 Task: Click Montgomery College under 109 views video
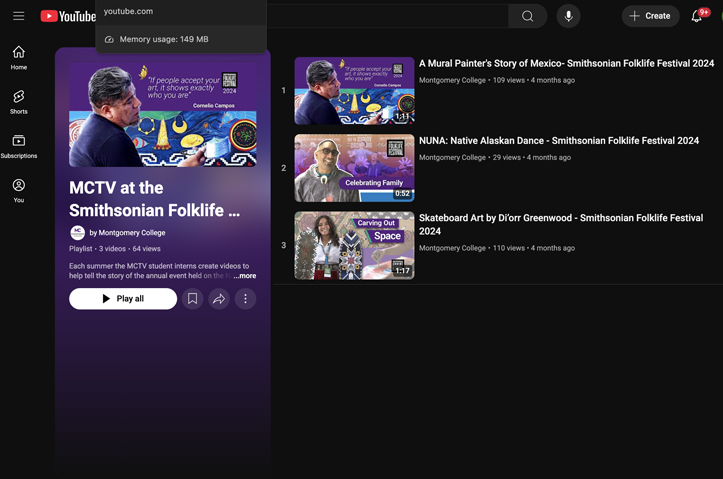(452, 80)
